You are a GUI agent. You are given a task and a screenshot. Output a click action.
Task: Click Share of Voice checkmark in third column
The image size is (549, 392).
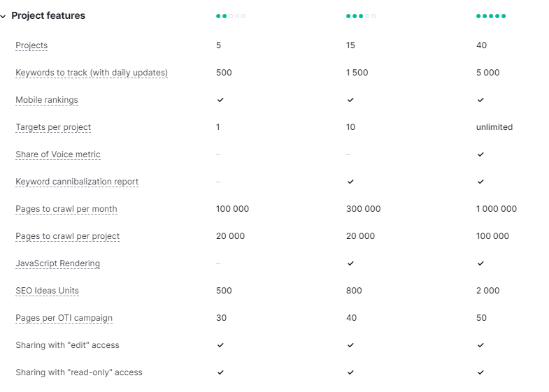pyautogui.click(x=480, y=154)
